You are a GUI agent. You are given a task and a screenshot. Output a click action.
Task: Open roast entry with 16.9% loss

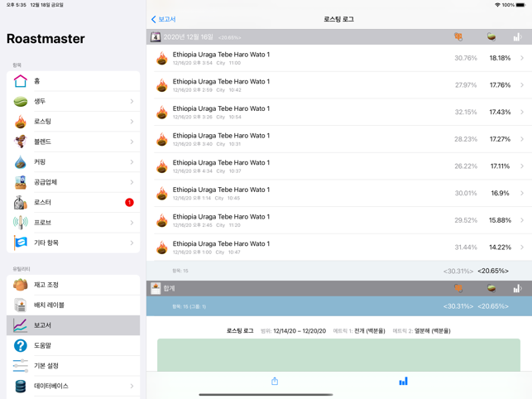point(339,193)
